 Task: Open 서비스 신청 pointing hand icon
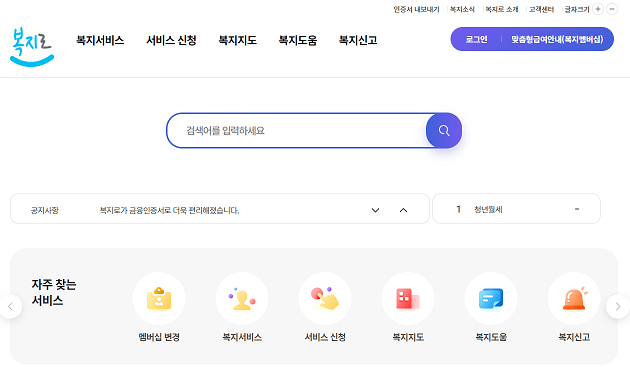click(x=325, y=298)
